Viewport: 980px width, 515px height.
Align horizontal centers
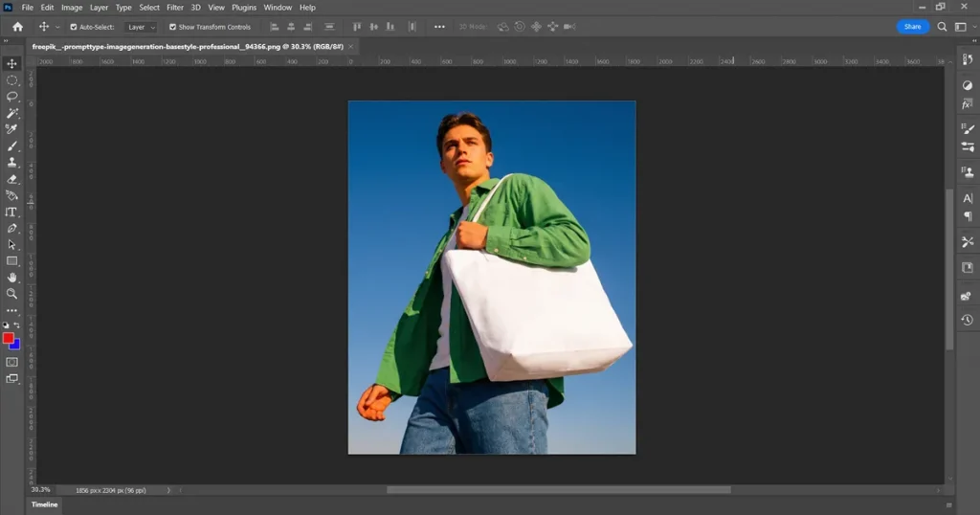tap(291, 27)
